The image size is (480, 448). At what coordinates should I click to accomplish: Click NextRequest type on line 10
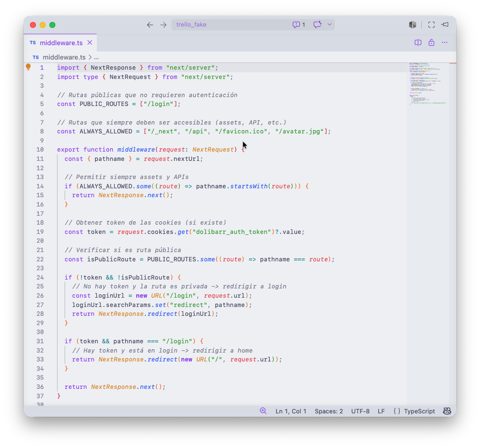coord(213,150)
